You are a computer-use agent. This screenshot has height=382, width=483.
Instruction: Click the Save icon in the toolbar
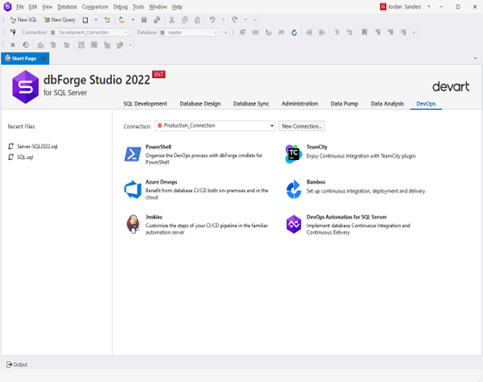pos(144,20)
